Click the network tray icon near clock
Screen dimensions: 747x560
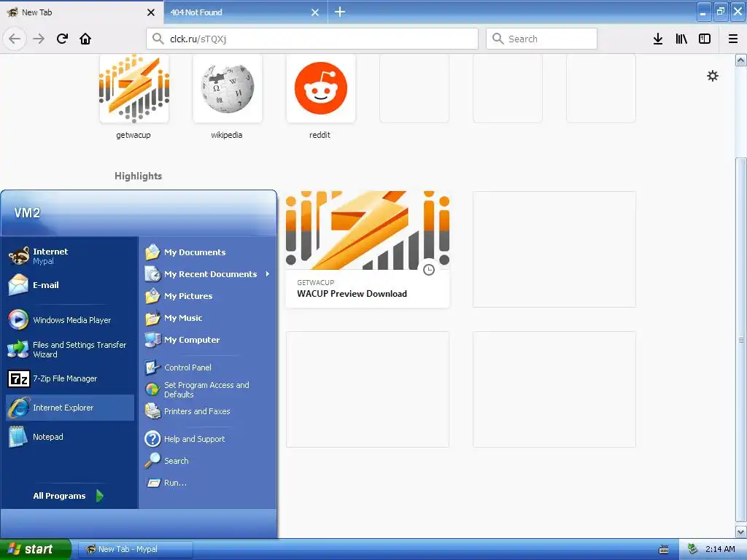(693, 549)
